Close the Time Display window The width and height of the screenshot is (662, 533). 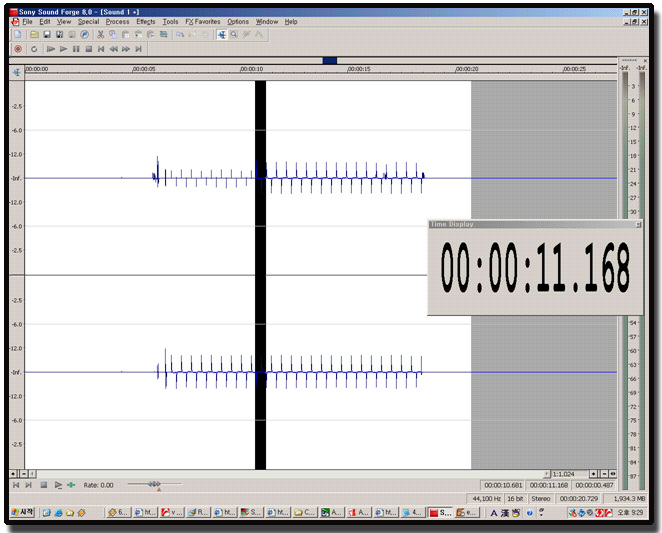638,225
